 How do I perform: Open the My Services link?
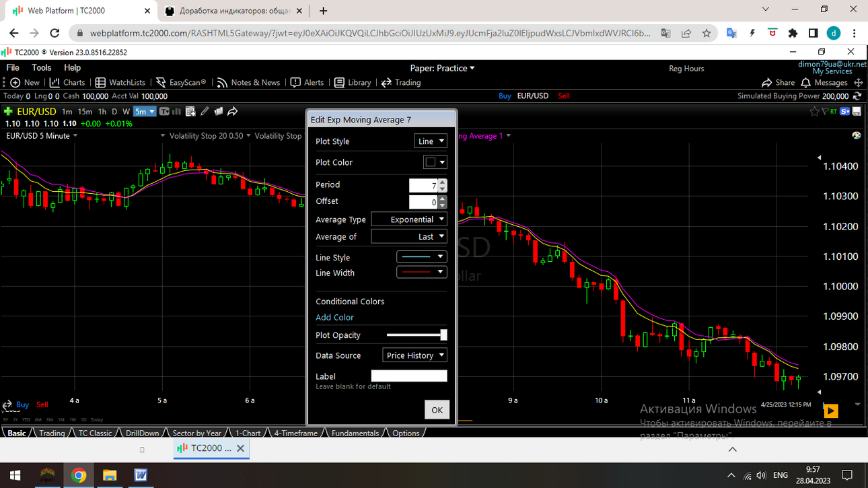[x=832, y=71]
